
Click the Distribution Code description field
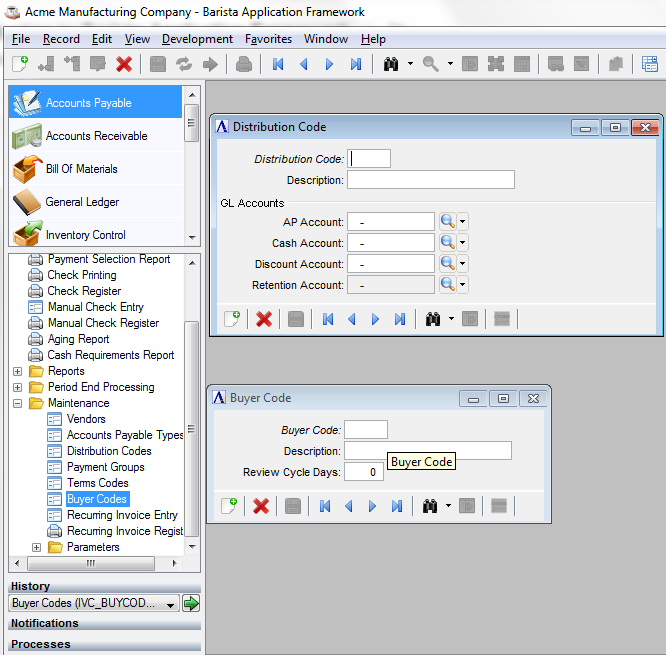(430, 180)
